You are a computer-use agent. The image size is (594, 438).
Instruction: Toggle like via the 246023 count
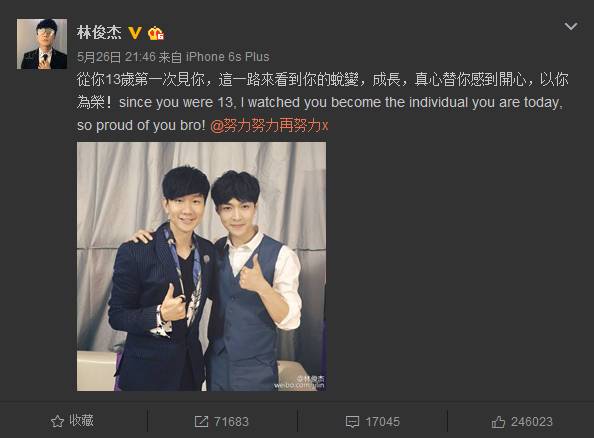532,422
